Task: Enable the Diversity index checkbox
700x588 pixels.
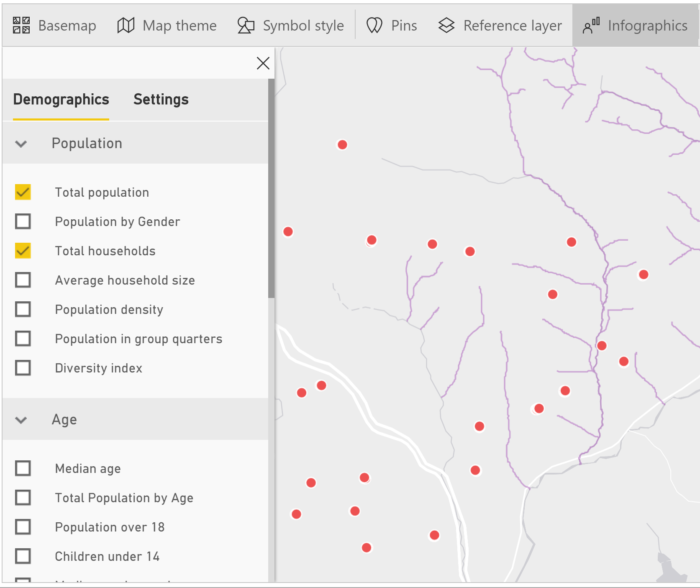Action: tap(23, 368)
